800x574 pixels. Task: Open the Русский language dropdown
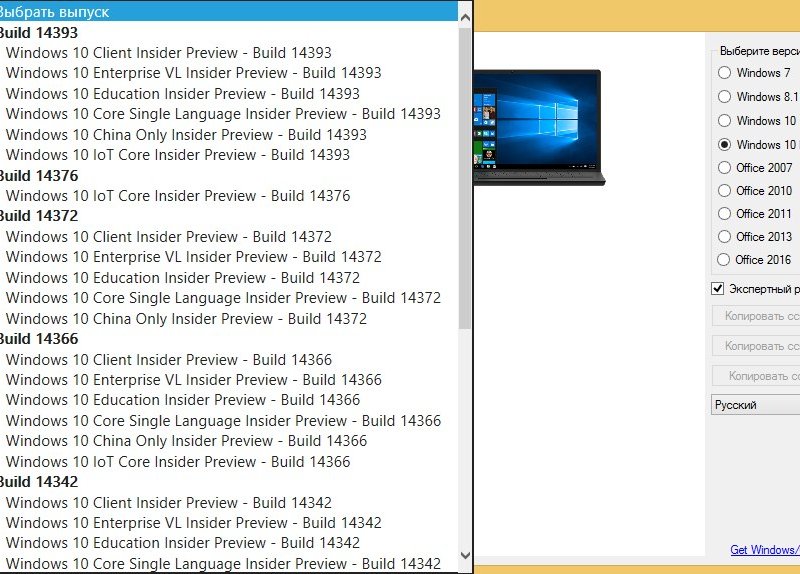(x=755, y=405)
